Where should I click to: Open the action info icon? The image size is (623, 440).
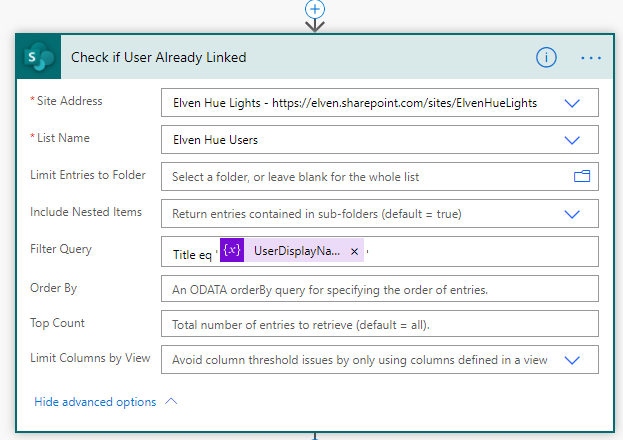point(546,58)
